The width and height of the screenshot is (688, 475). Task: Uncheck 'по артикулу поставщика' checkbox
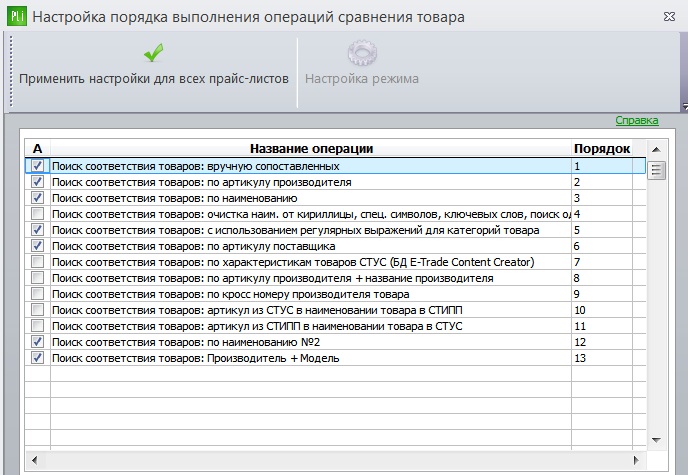38,246
